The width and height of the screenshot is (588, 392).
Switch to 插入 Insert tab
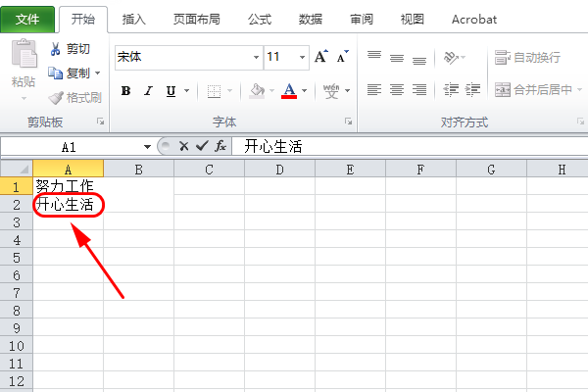click(134, 20)
